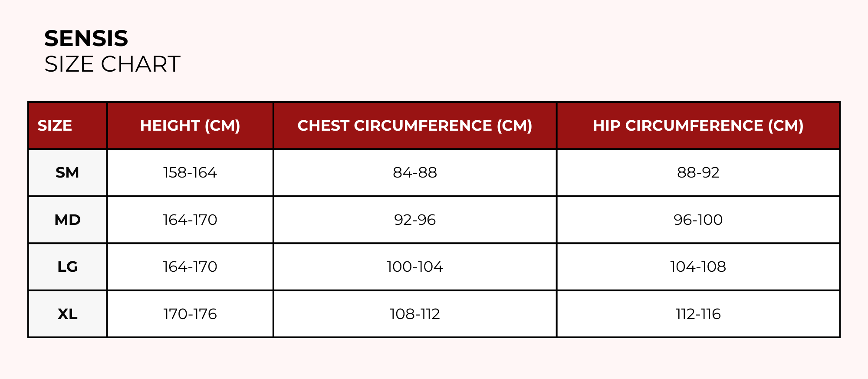Select the XL size row label
The height and width of the screenshot is (379, 868).
(67, 314)
